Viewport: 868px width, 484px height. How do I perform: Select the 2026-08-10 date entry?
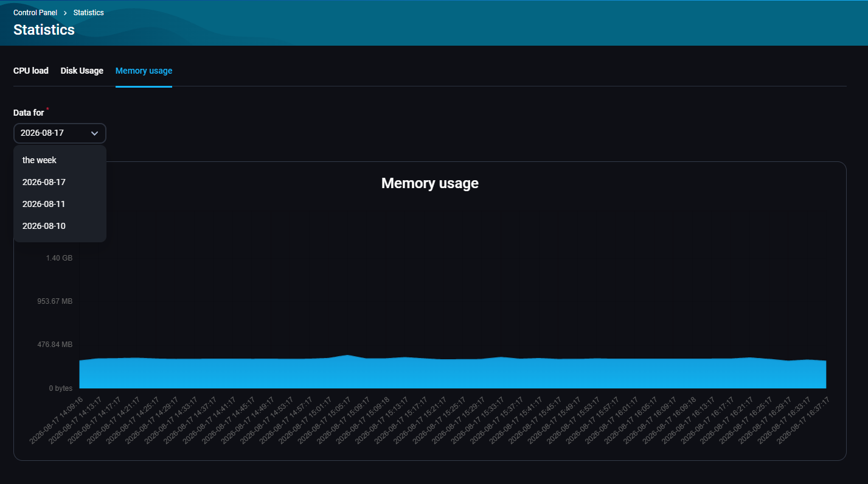coord(60,226)
